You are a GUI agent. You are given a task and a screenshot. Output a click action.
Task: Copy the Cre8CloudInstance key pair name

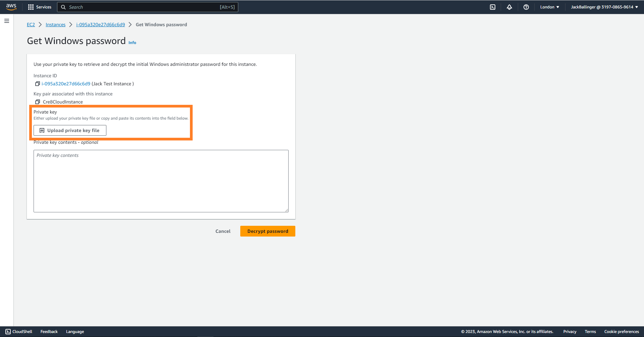click(38, 102)
